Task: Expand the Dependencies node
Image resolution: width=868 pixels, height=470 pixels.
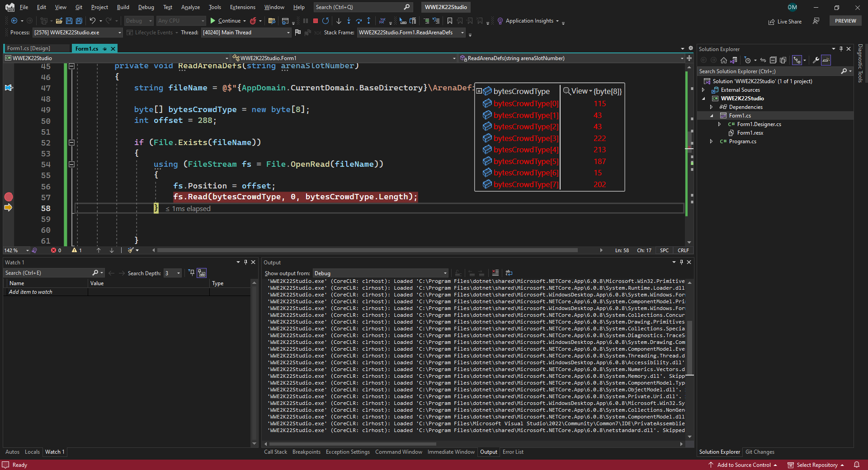Action: (712, 107)
